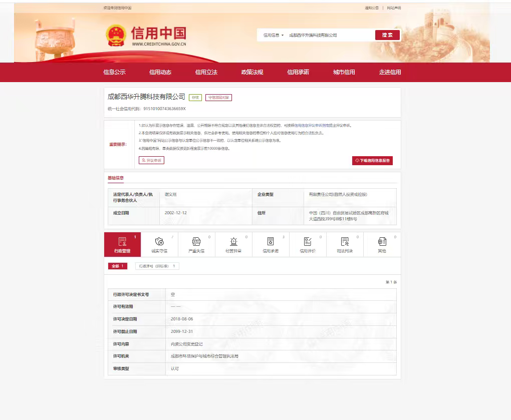Select the 全部 1 filter
The width and height of the screenshot is (511, 420).
(x=118, y=266)
